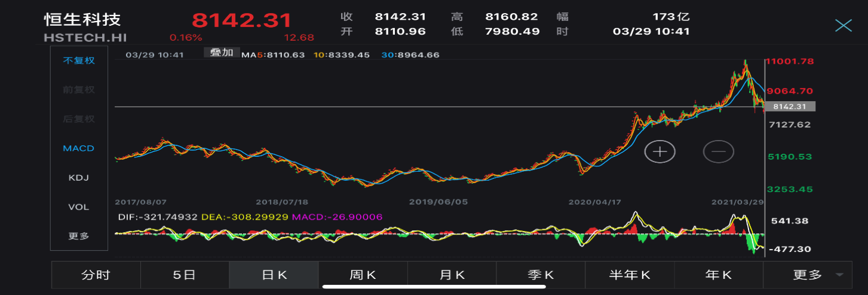Viewport: 868px width, 295px height.
Task: Click the opening price 8110.96
Action: tap(400, 31)
